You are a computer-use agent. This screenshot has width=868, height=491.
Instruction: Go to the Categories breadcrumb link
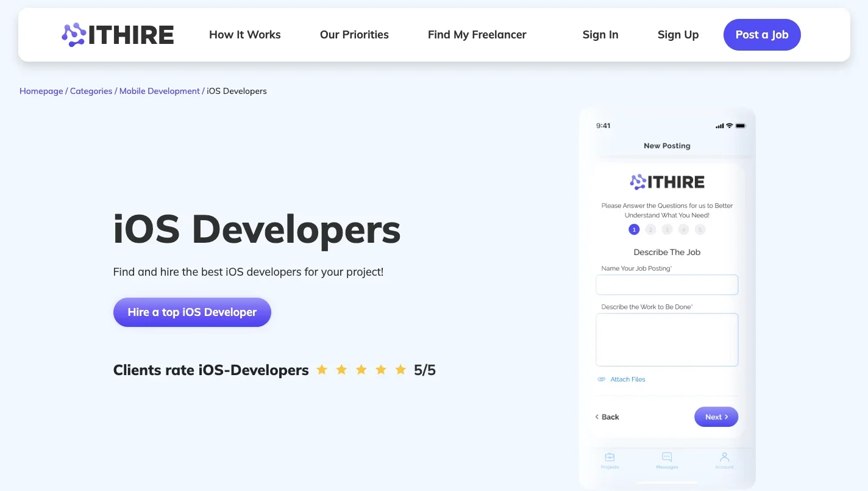(91, 91)
